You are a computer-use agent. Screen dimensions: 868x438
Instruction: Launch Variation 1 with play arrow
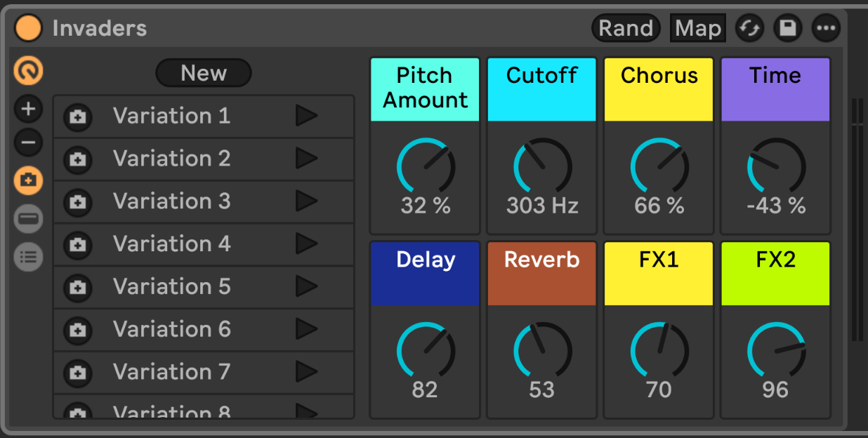pos(306,116)
